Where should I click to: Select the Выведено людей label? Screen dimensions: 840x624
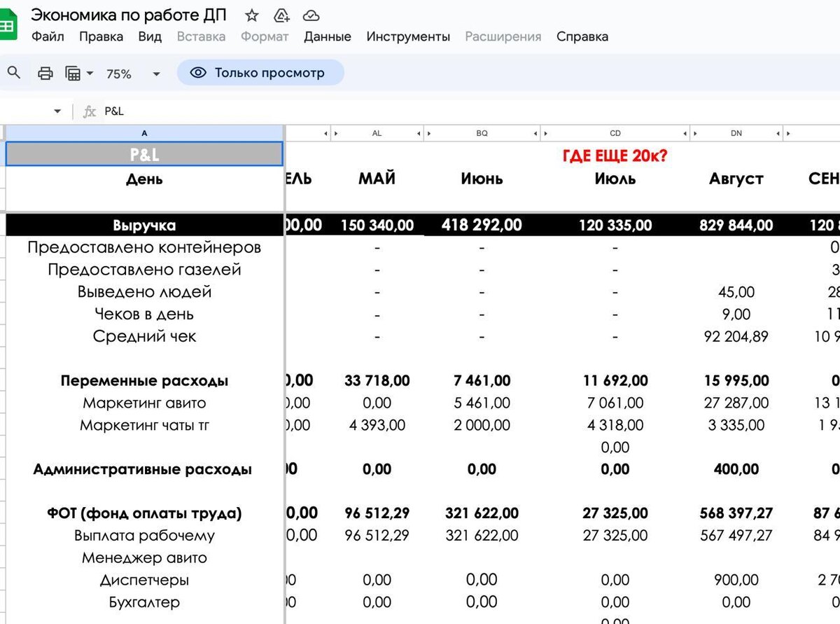pyautogui.click(x=144, y=291)
